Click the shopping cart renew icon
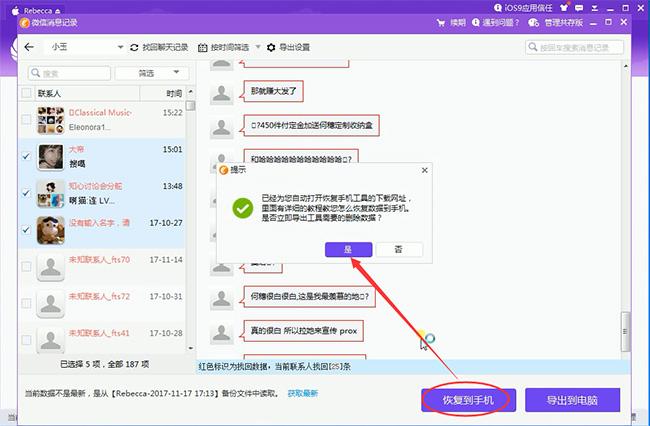Image resolution: width=650 pixels, height=426 pixels. pyautogui.click(x=441, y=23)
